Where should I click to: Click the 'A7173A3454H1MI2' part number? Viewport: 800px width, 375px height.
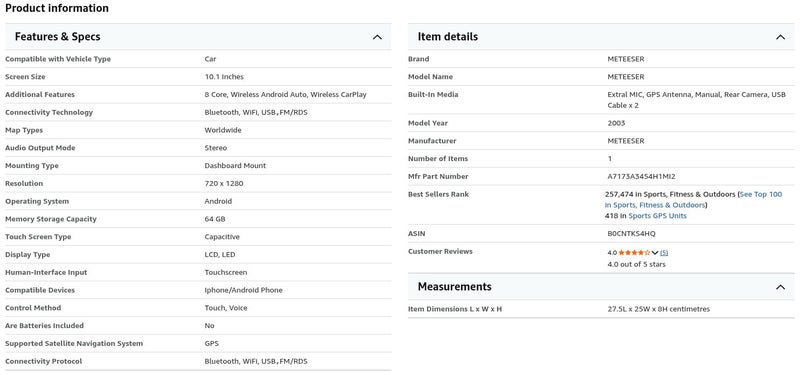tap(641, 177)
